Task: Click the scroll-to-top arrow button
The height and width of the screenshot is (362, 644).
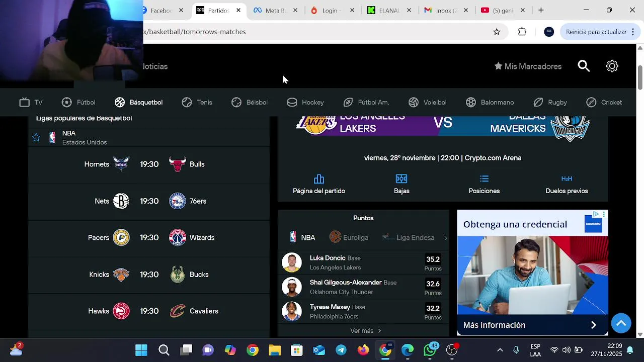Action: pyautogui.click(x=621, y=323)
